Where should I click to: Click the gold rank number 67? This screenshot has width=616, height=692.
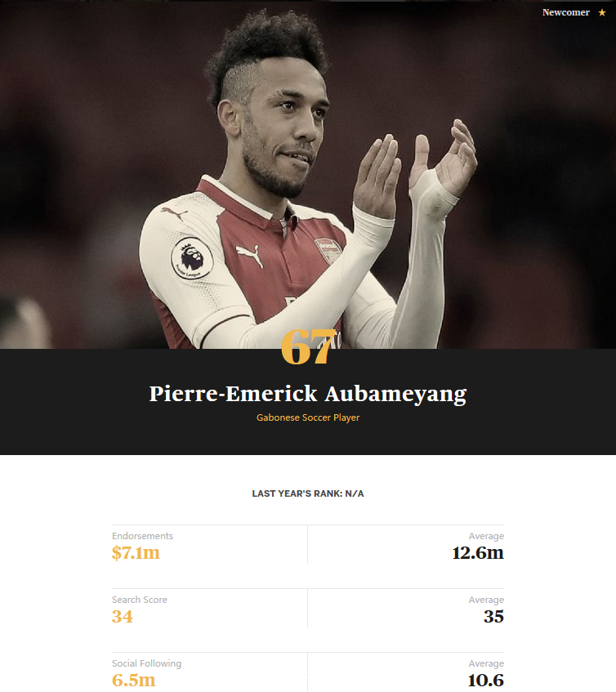pos(308,348)
